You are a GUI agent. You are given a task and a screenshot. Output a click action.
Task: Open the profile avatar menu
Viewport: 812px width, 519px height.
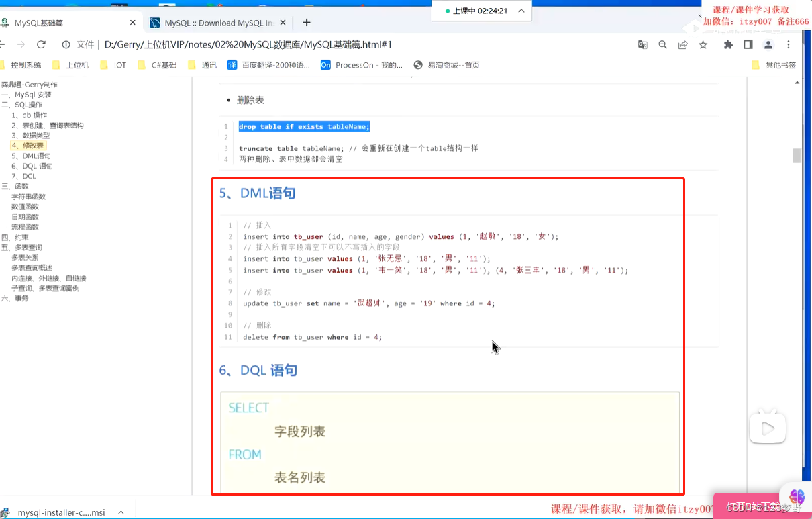768,45
